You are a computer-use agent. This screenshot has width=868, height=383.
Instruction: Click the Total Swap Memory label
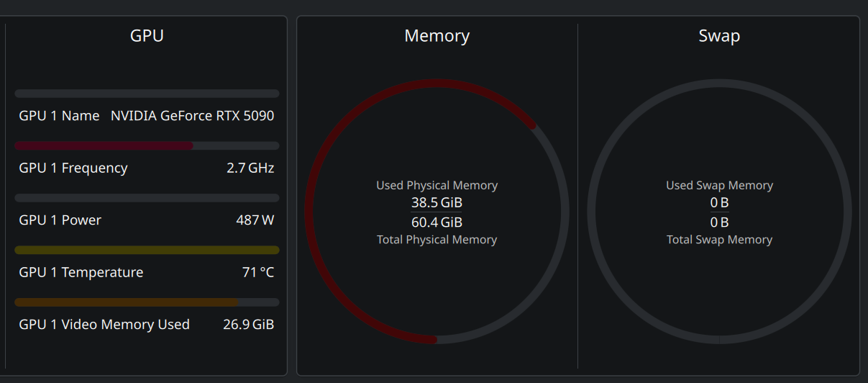[x=719, y=240]
